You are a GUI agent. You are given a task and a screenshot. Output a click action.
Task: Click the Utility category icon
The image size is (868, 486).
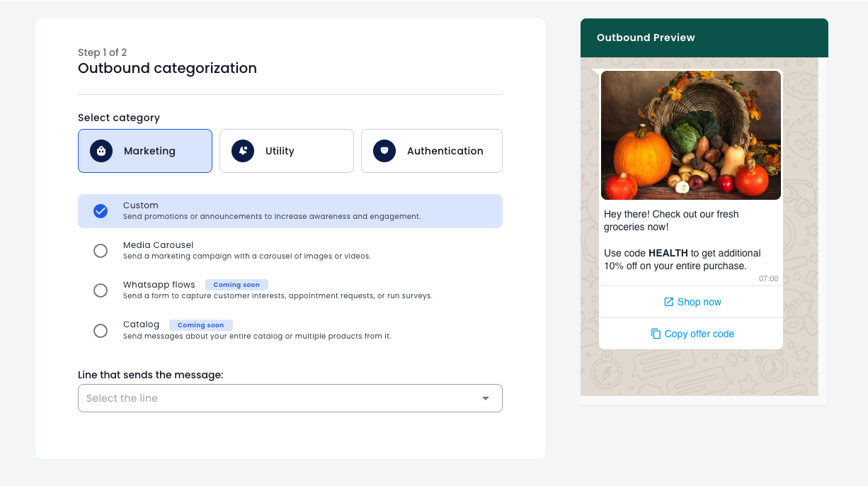[x=243, y=151]
